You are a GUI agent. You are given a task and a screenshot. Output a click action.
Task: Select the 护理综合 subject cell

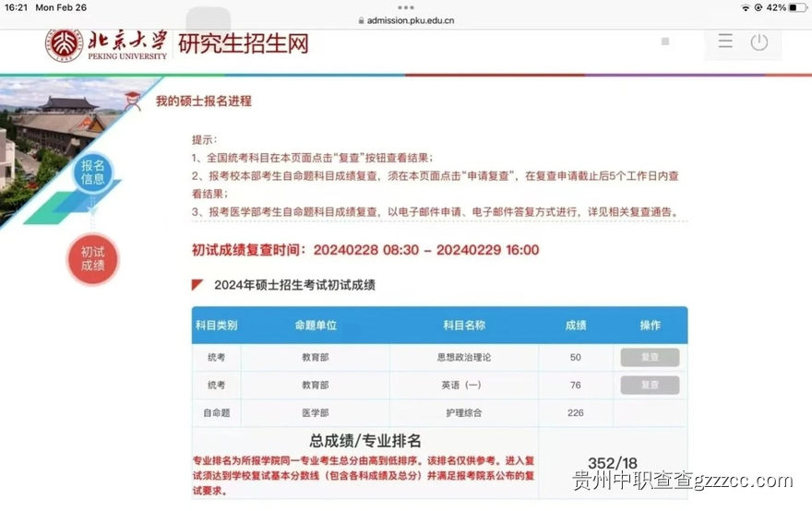[464, 413]
